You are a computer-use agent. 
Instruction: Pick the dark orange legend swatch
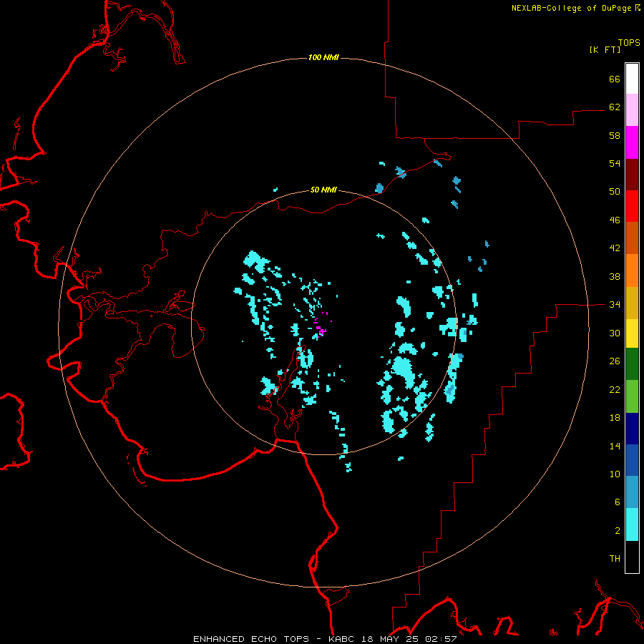click(x=632, y=238)
